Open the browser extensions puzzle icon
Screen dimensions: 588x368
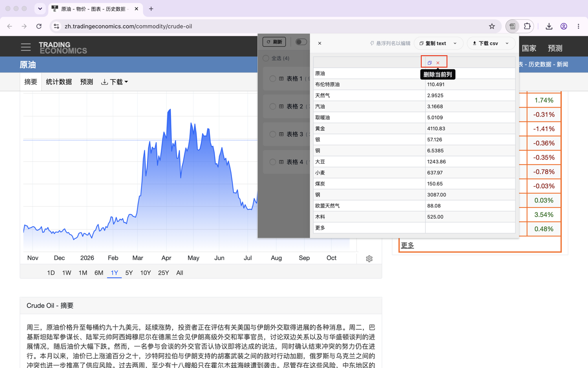click(x=527, y=26)
